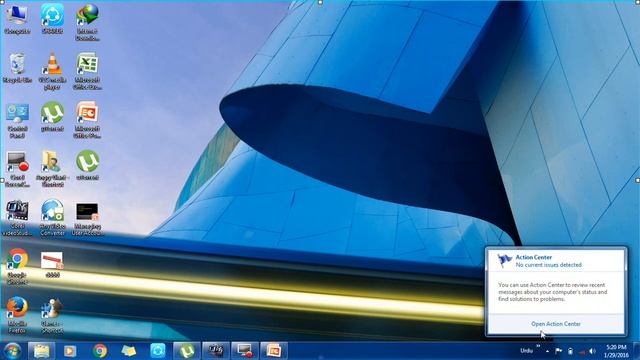Screen dimensions: 640x360
Task: Launch VLC media player shortcut
Action: tap(52, 71)
